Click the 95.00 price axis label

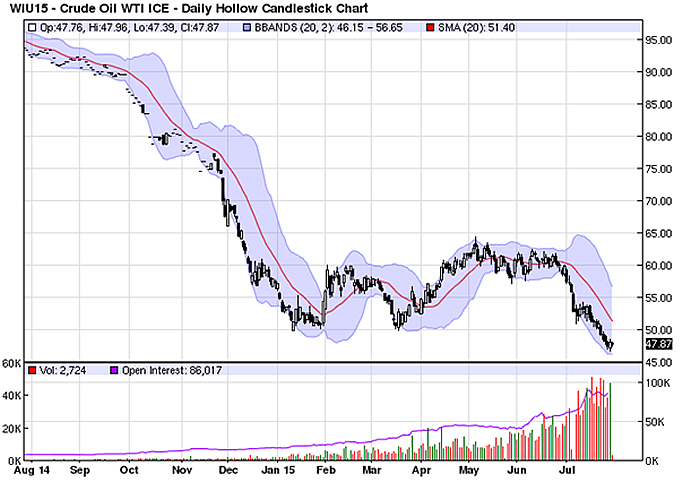click(x=657, y=41)
